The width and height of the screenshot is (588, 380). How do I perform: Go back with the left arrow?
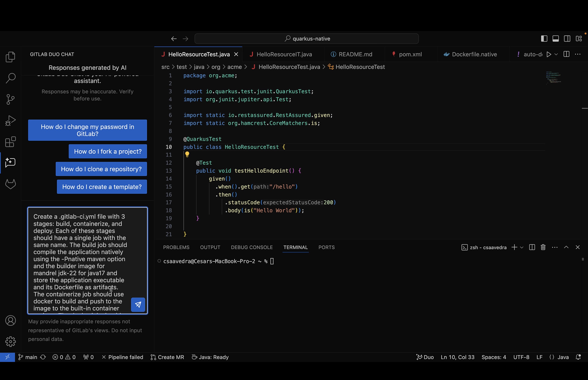[174, 39]
